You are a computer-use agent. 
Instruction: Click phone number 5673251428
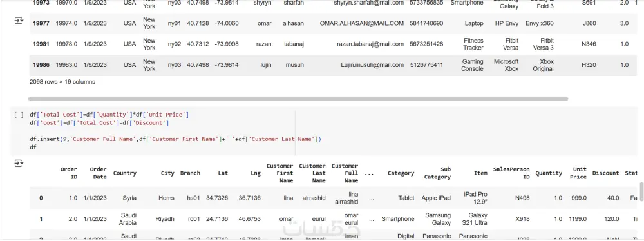[426, 44]
